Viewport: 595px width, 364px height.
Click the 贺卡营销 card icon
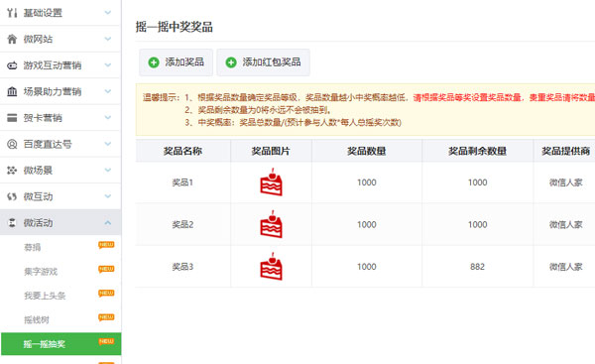12,118
